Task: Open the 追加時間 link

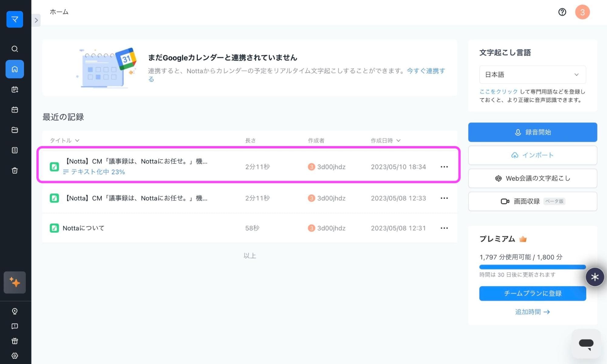Action: pos(532,312)
